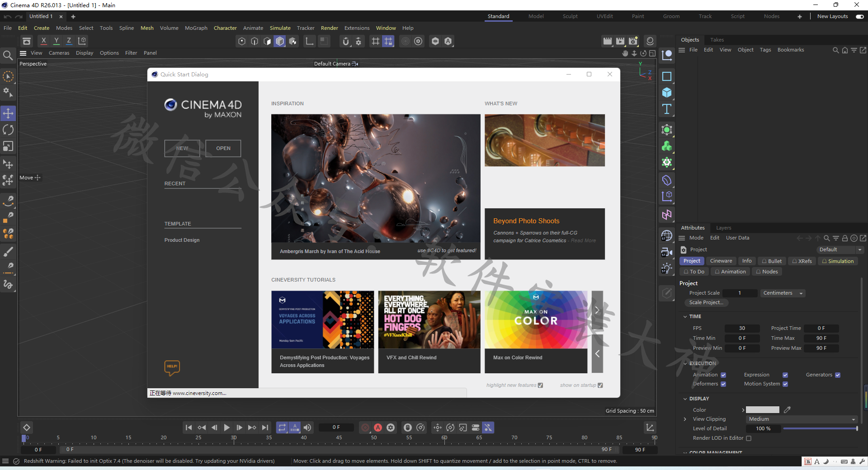Click the display Color swatch

click(x=763, y=410)
